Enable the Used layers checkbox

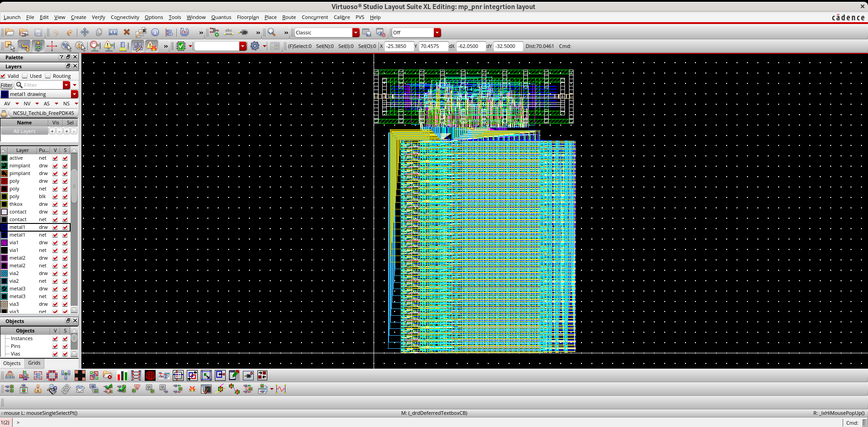pyautogui.click(x=25, y=76)
